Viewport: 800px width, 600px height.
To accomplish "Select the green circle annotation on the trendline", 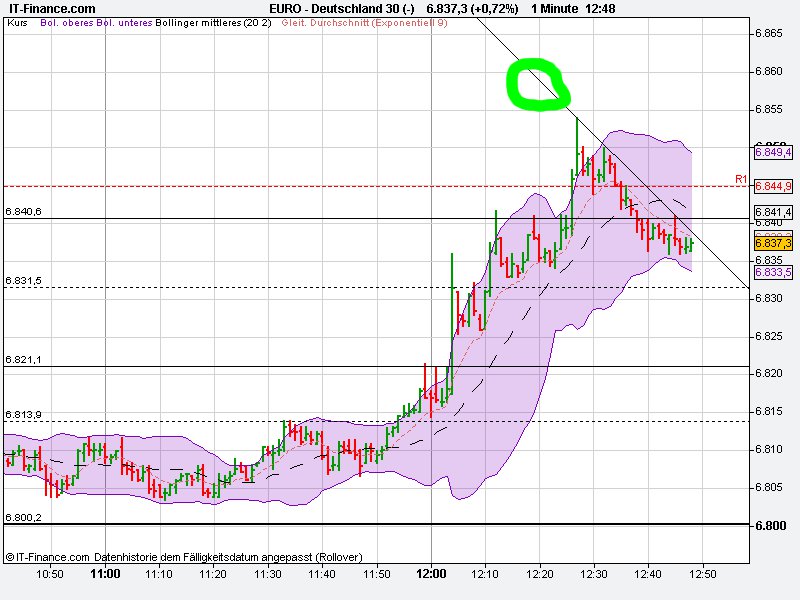I will pos(539,84).
